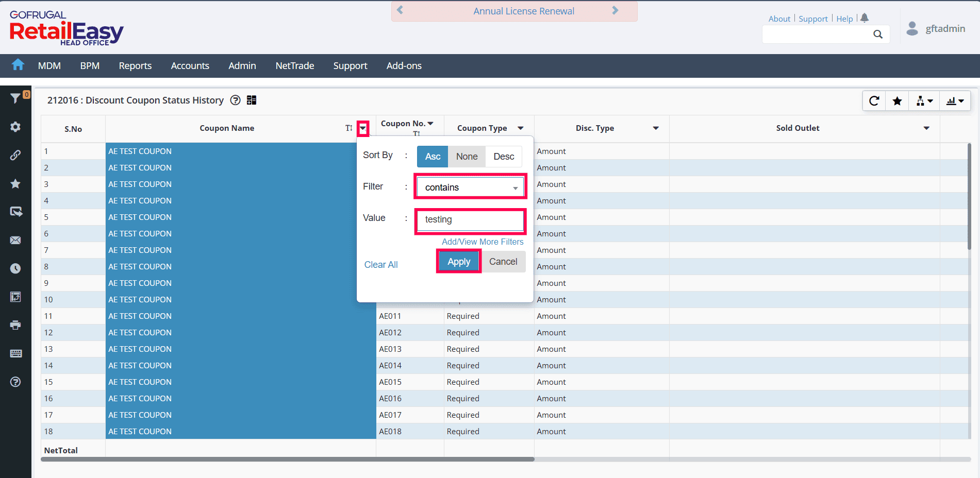Open favorites star in left sidebar
Image resolution: width=980 pixels, height=478 pixels.
pyautogui.click(x=15, y=183)
